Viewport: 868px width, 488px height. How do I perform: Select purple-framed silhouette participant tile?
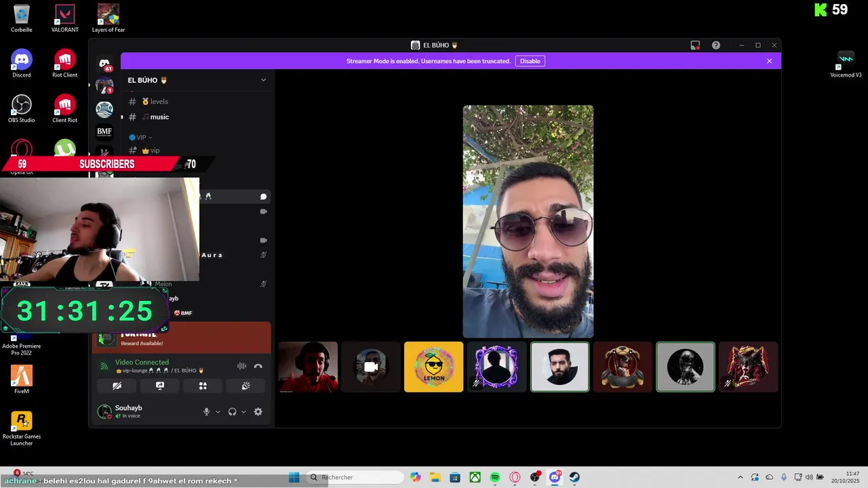[497, 367]
